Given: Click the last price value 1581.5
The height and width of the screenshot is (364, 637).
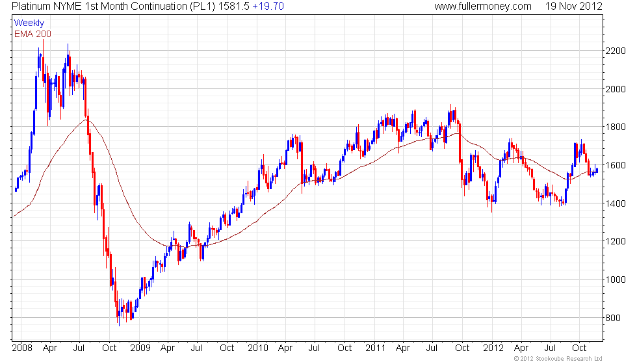Looking at the screenshot, I should pyautogui.click(x=233, y=6).
